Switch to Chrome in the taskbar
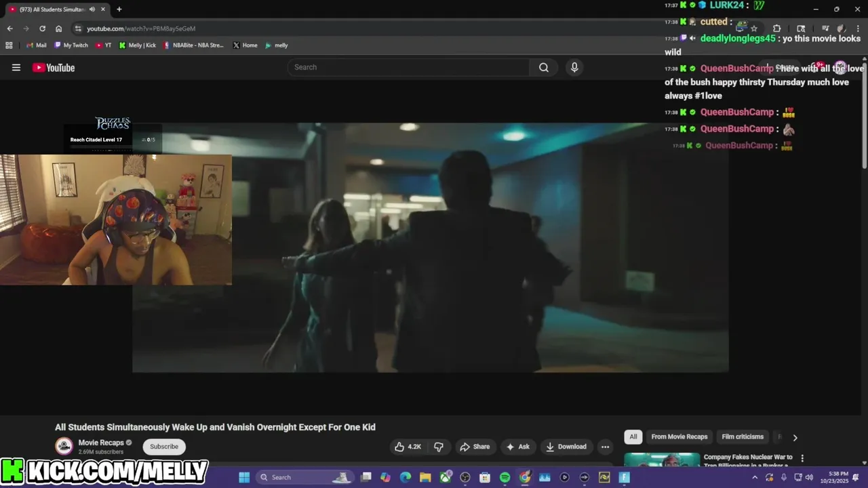 [525, 477]
